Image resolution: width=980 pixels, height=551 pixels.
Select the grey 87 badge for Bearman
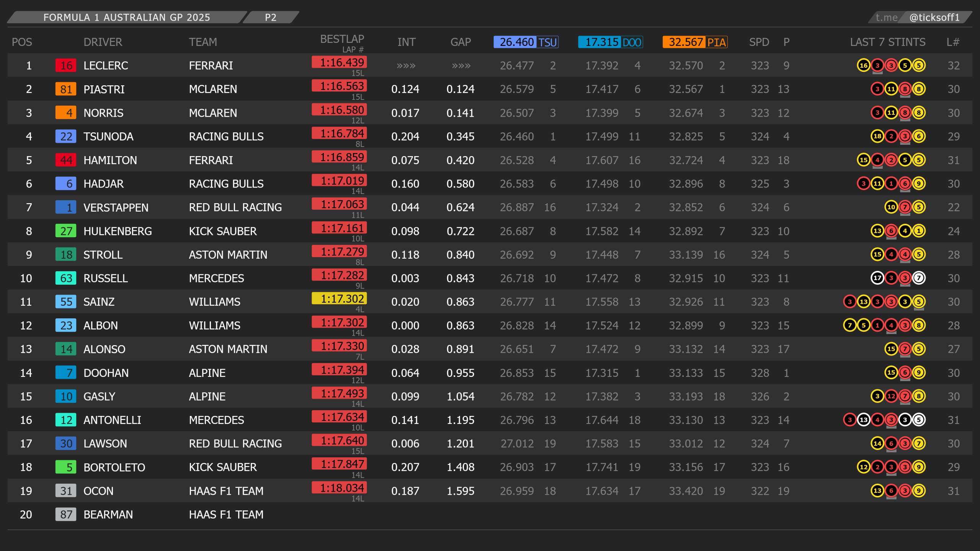(x=66, y=514)
